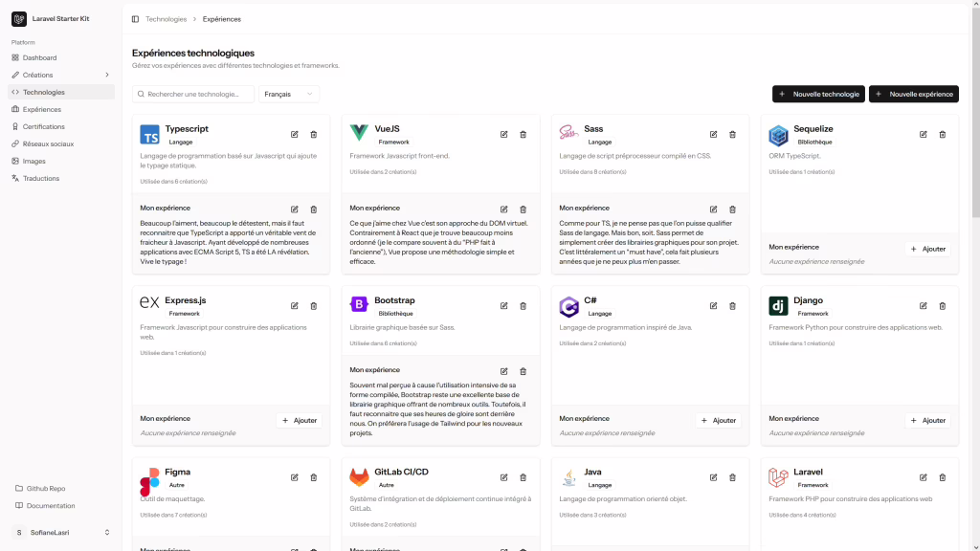Screen dimensions: 980x551
Task: Open the SofianeLasri account menu
Action: click(60, 533)
